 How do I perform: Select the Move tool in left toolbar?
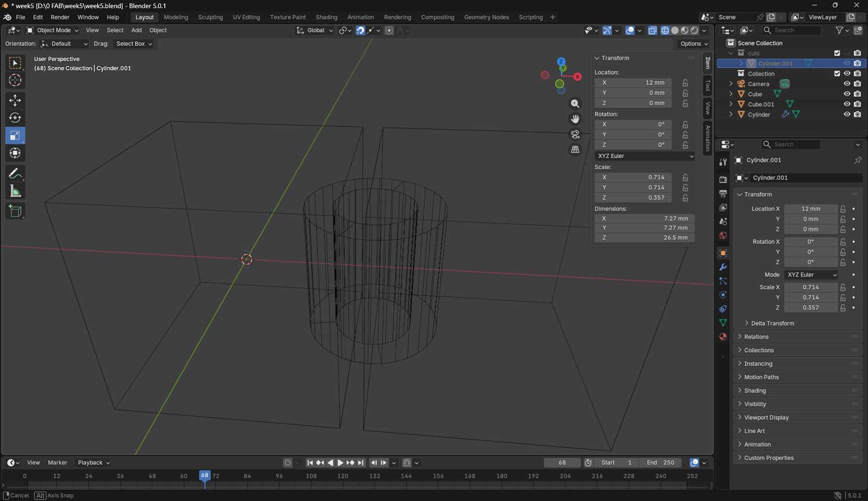[15, 100]
